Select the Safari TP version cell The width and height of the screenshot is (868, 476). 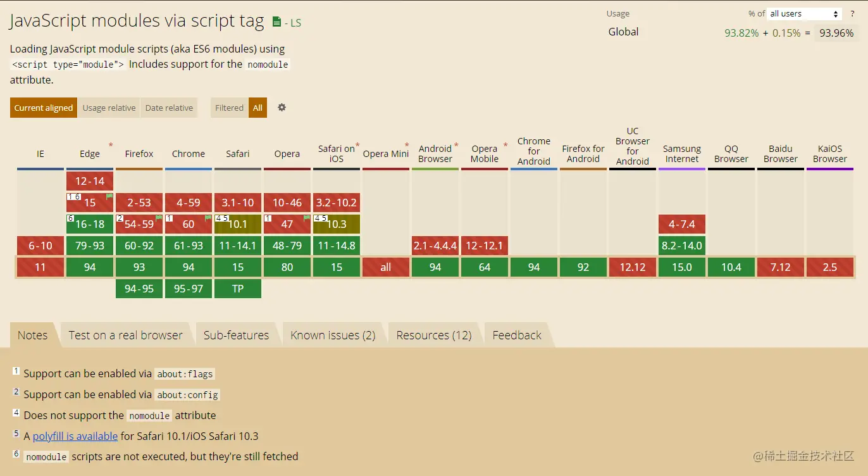238,289
